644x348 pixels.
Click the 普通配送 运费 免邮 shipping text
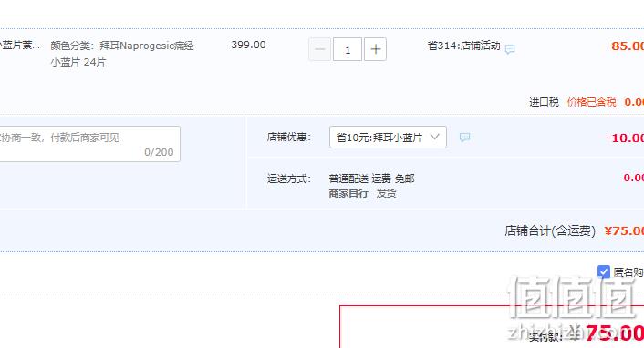[371, 179]
